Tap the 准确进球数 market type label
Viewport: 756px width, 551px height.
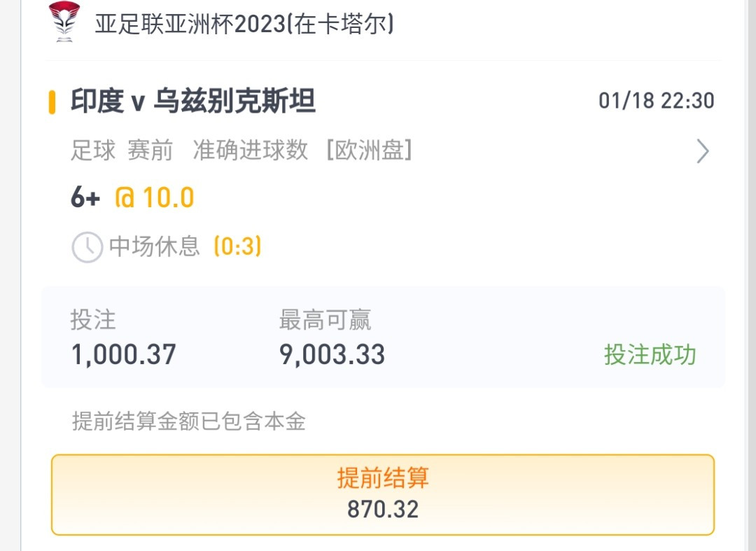[x=250, y=150]
